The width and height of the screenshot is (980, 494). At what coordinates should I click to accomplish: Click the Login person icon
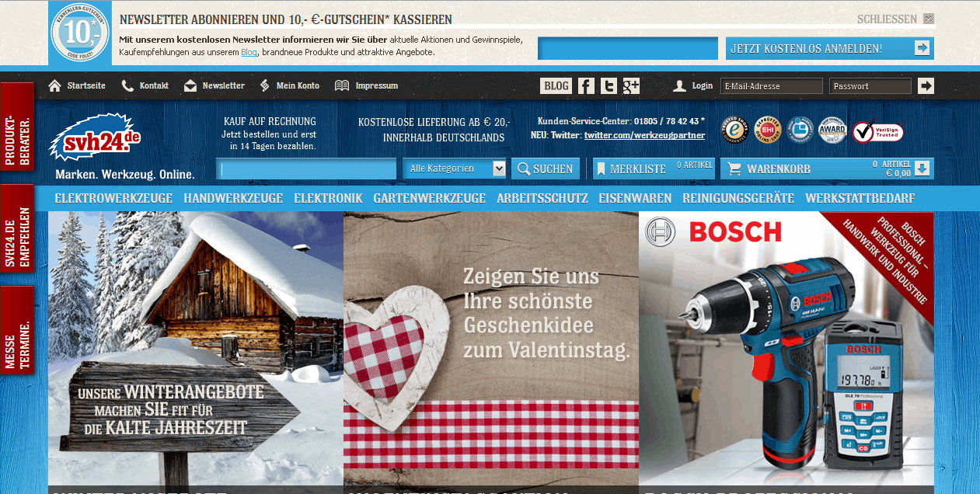coord(679,86)
